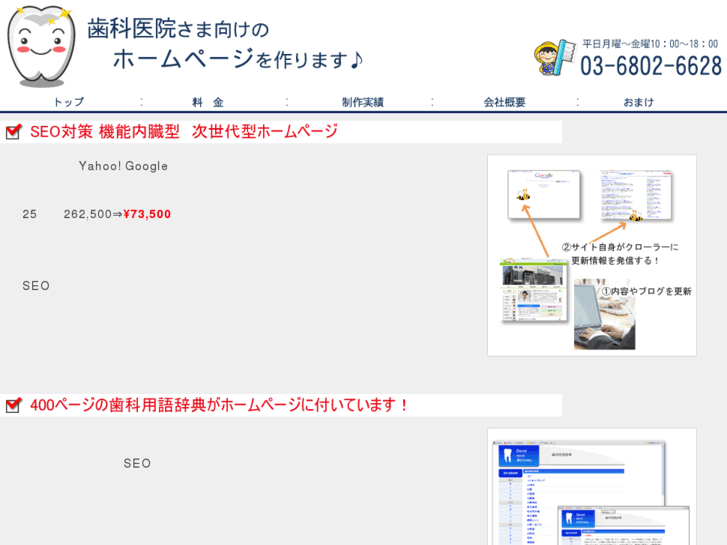The width and height of the screenshot is (727, 545).
Task: Click the smiling tooth mascot logo
Action: [x=41, y=46]
